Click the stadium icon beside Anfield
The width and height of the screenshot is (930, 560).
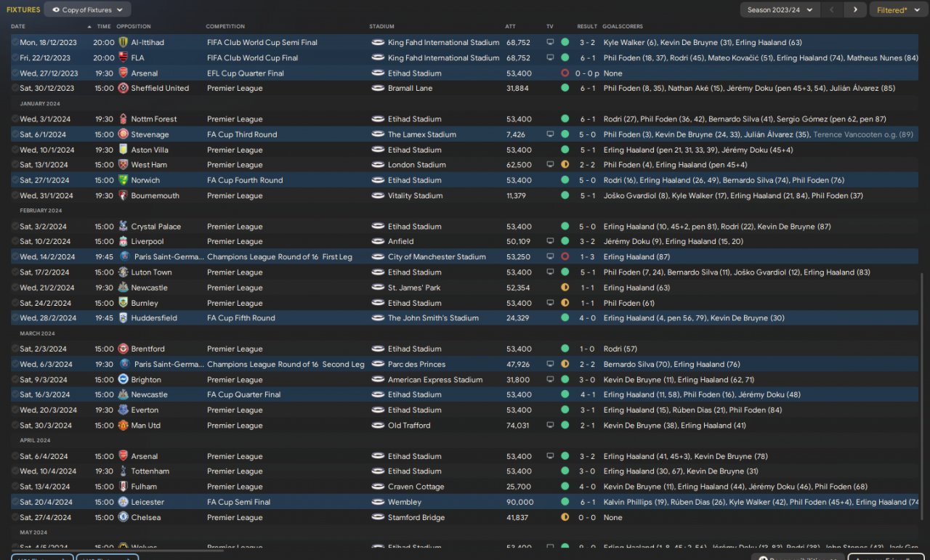tap(378, 241)
